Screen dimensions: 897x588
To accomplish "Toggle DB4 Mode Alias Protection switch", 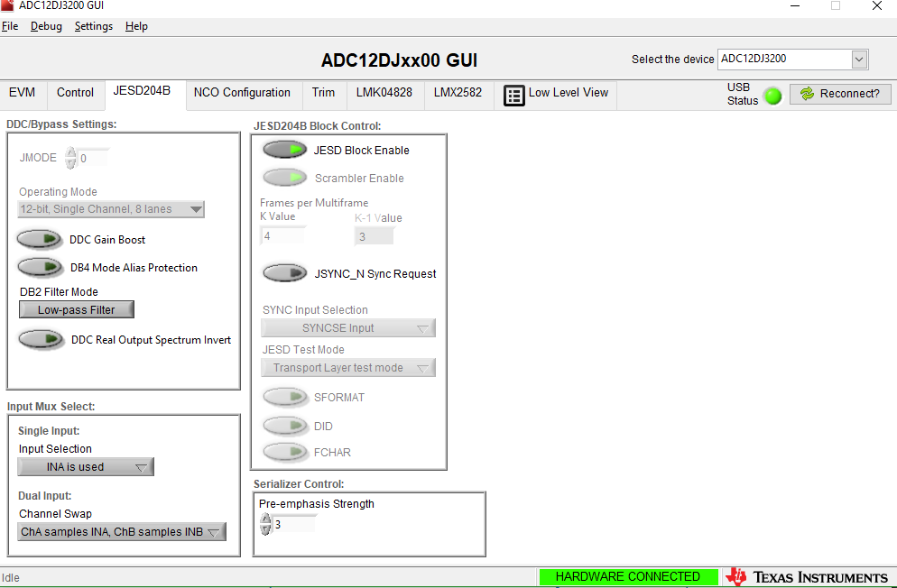I will pos(40,267).
